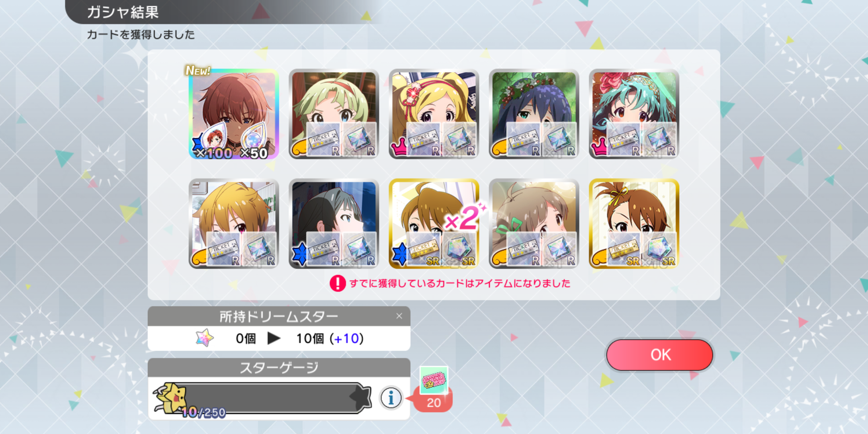Tap the x50 shard item icon
Image resolution: width=868 pixels, height=434 pixels.
pyautogui.click(x=256, y=141)
